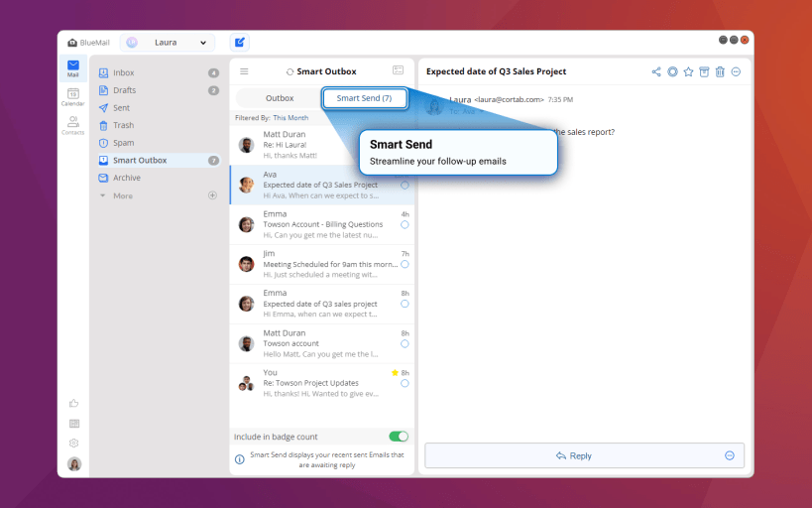This screenshot has height=508, width=812.
Task: Open the Spam folder
Action: [159, 143]
